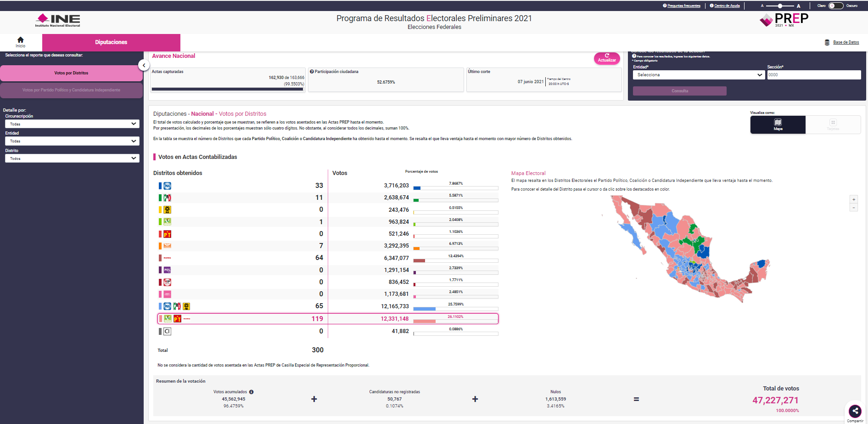Open the Compartir share icon
868x424 pixels.
point(855,411)
